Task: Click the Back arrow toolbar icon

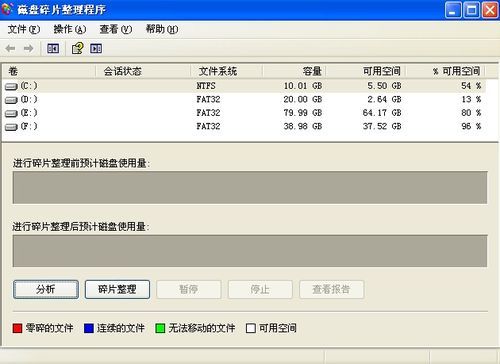Action: click(x=11, y=49)
